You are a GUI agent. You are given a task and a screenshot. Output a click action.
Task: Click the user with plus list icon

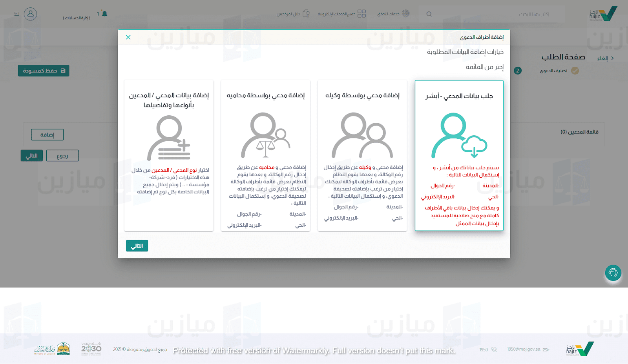click(x=169, y=138)
